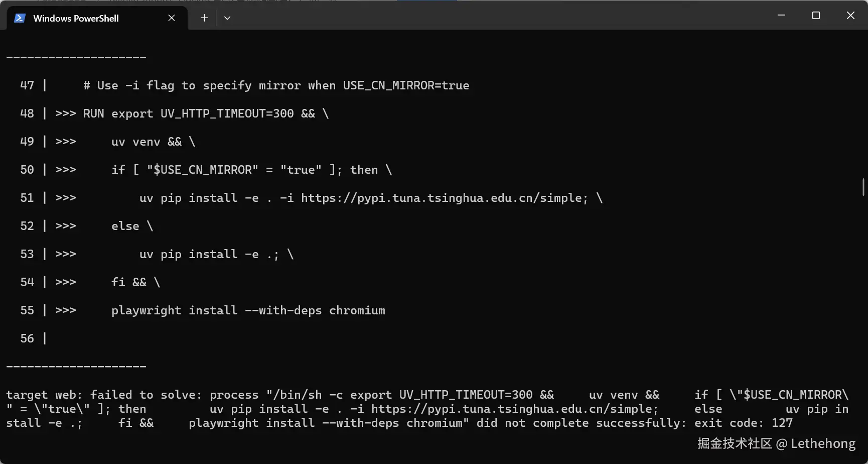Image resolution: width=868 pixels, height=464 pixels.
Task: Maximize the terminal window
Action: coord(816,16)
